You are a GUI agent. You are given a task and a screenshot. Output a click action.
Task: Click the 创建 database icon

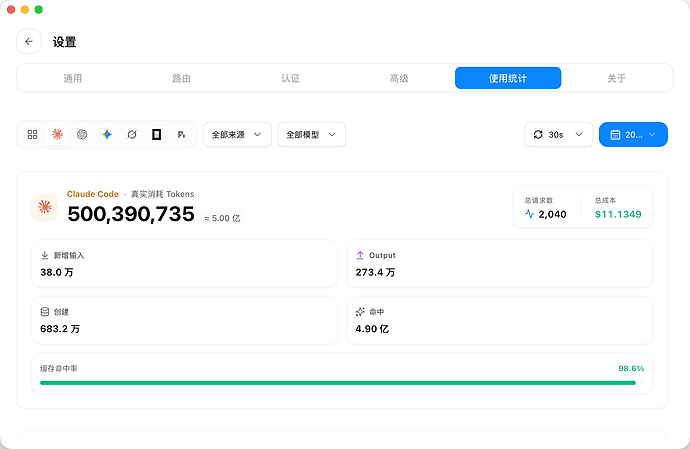44,312
